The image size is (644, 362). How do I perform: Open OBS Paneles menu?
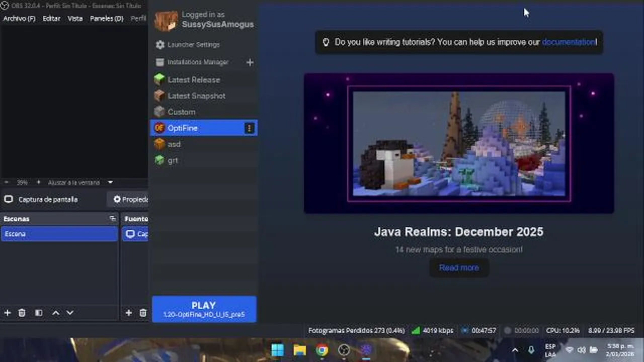pos(107,19)
